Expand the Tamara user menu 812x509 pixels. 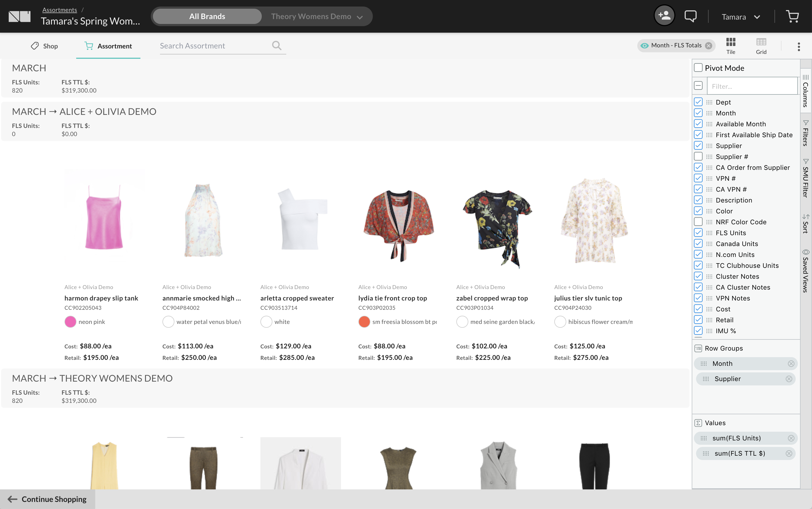(x=741, y=17)
